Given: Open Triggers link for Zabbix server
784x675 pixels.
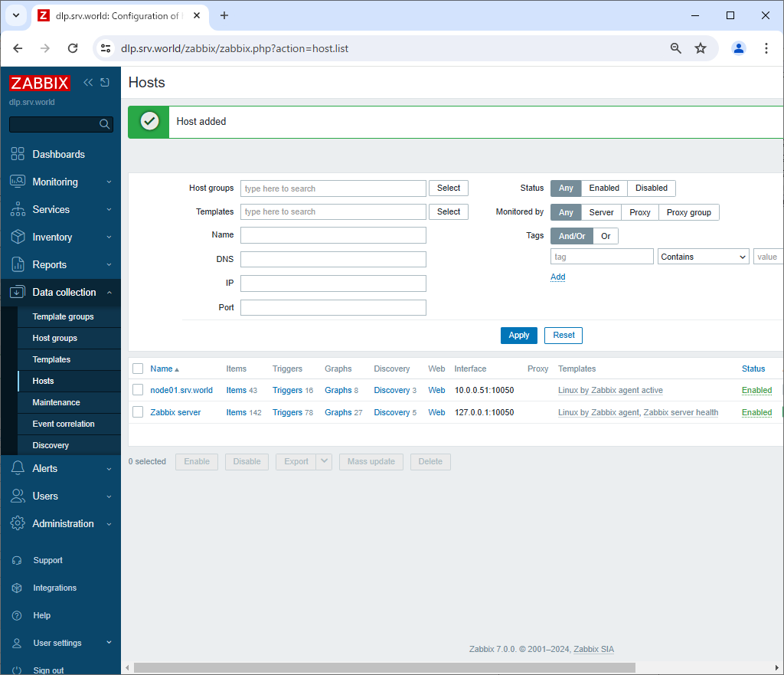Looking at the screenshot, I should click(x=288, y=412).
